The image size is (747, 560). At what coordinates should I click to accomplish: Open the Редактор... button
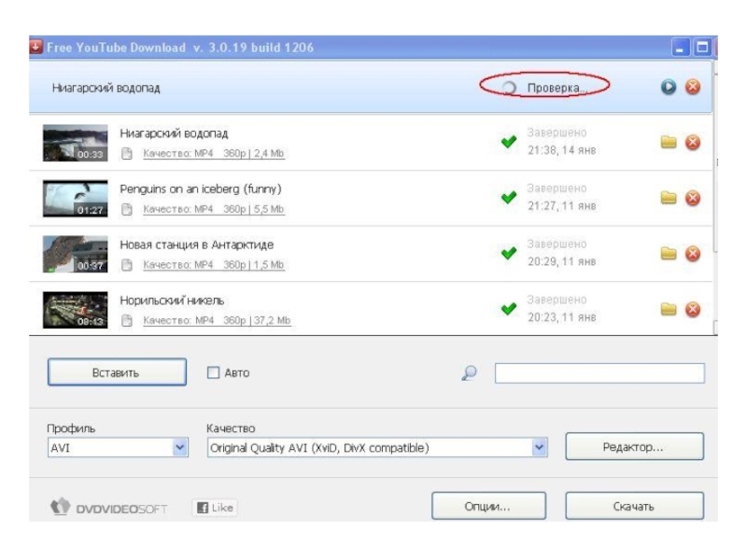click(634, 447)
